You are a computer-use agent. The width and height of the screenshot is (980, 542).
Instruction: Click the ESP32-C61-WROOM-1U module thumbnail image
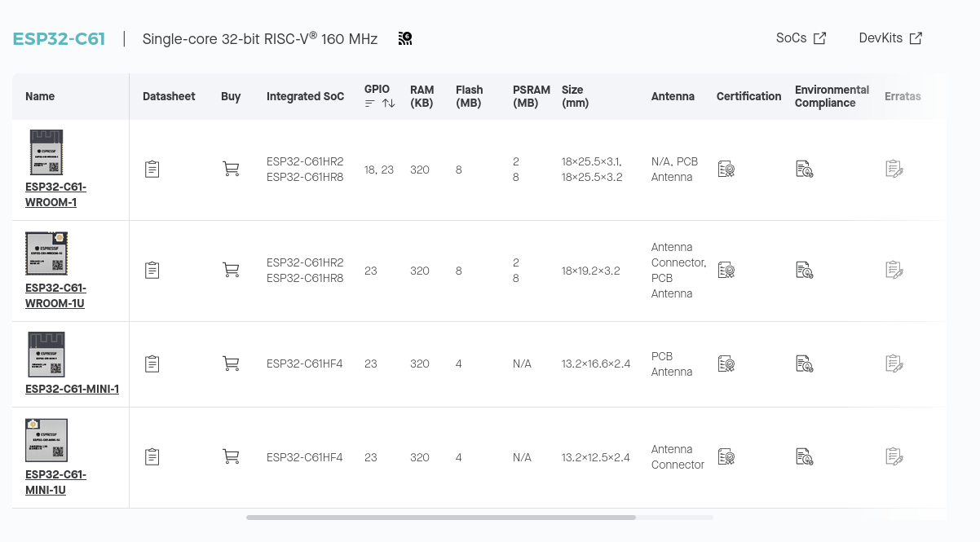pyautogui.click(x=46, y=253)
